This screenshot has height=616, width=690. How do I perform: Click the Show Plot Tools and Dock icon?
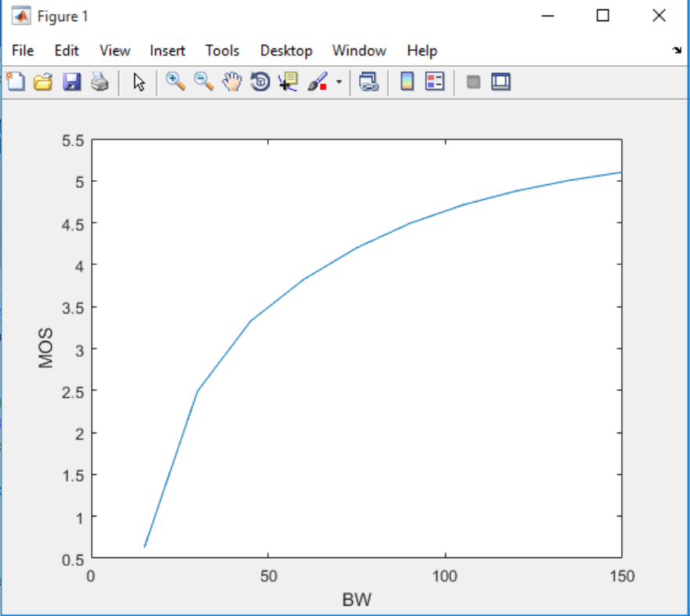pyautogui.click(x=501, y=82)
